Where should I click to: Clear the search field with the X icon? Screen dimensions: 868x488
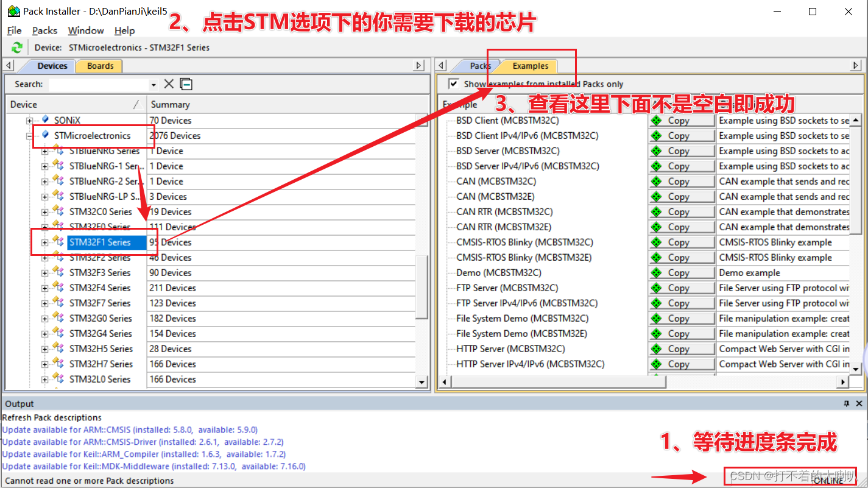pos(169,84)
